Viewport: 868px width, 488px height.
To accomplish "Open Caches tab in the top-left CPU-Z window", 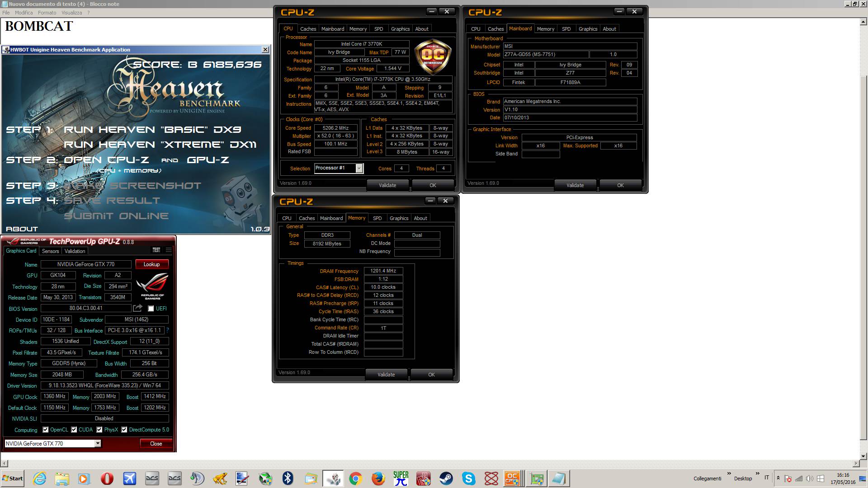I will pyautogui.click(x=308, y=29).
